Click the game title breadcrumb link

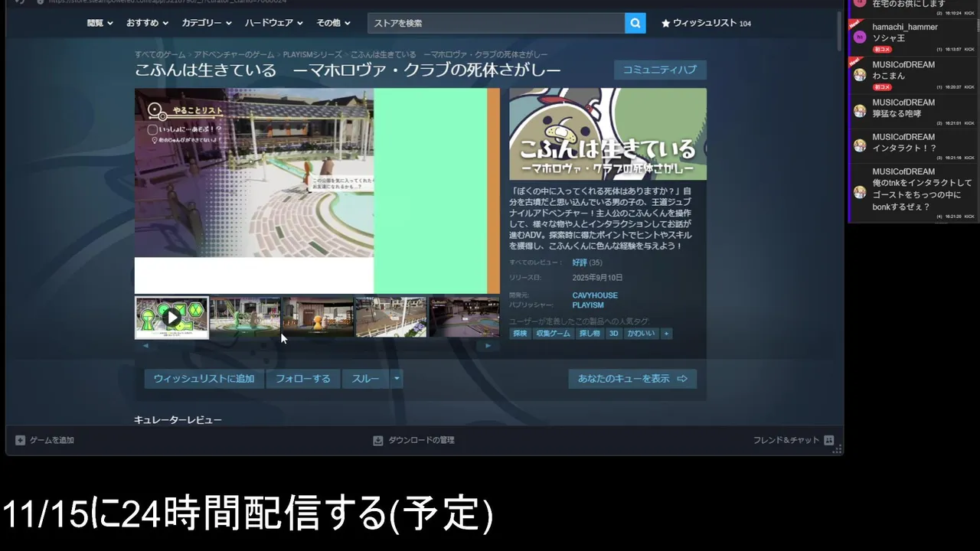449,55
